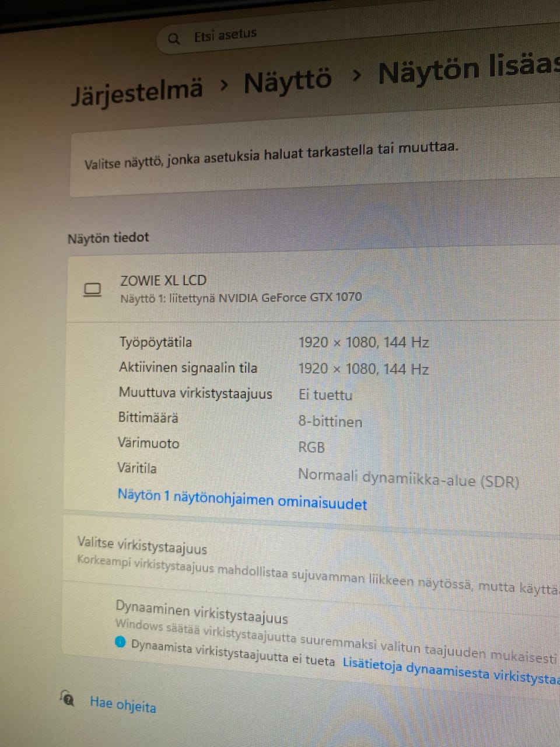
Task: Click the "Työpöytätila" label
Action: tap(155, 342)
